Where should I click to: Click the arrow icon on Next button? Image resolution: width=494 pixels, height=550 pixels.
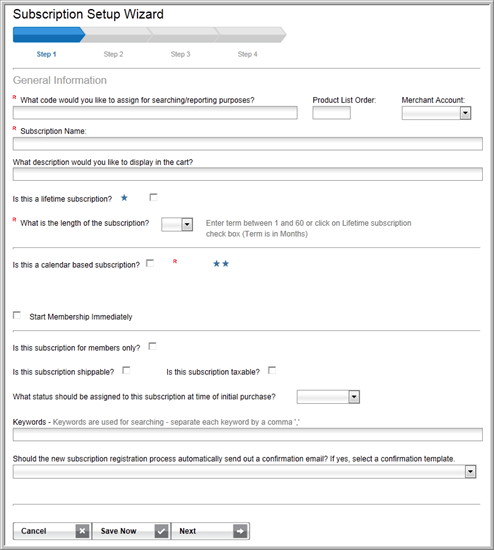click(x=240, y=531)
